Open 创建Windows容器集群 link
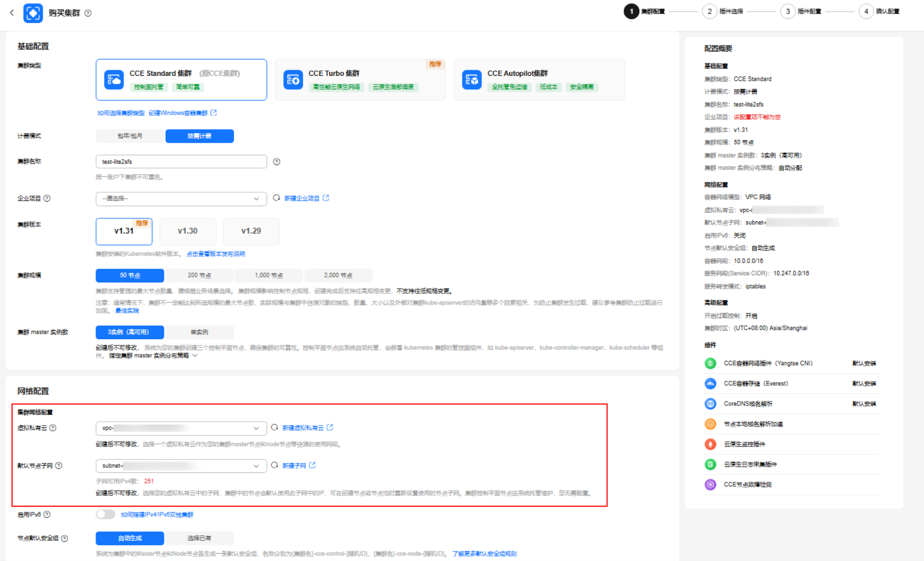The width and height of the screenshot is (924, 561). pyautogui.click(x=178, y=113)
